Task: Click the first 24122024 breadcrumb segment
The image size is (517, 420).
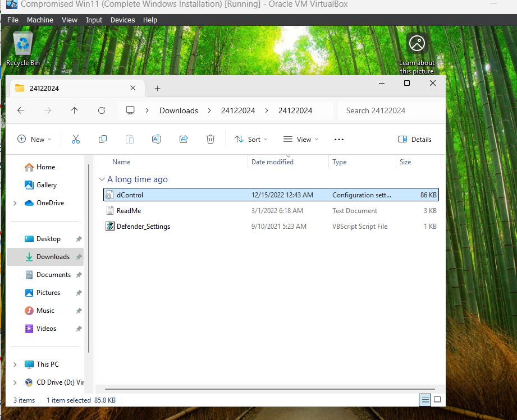Action: (238, 110)
